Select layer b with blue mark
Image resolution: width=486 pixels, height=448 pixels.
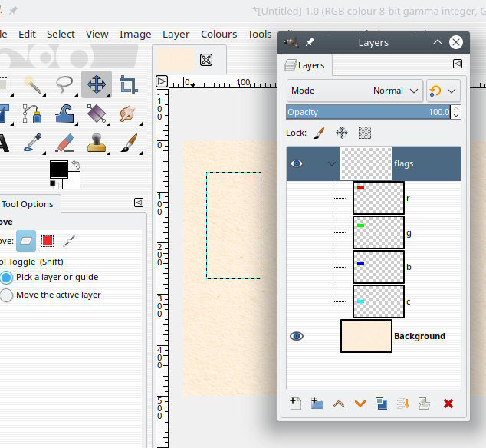[373, 267]
